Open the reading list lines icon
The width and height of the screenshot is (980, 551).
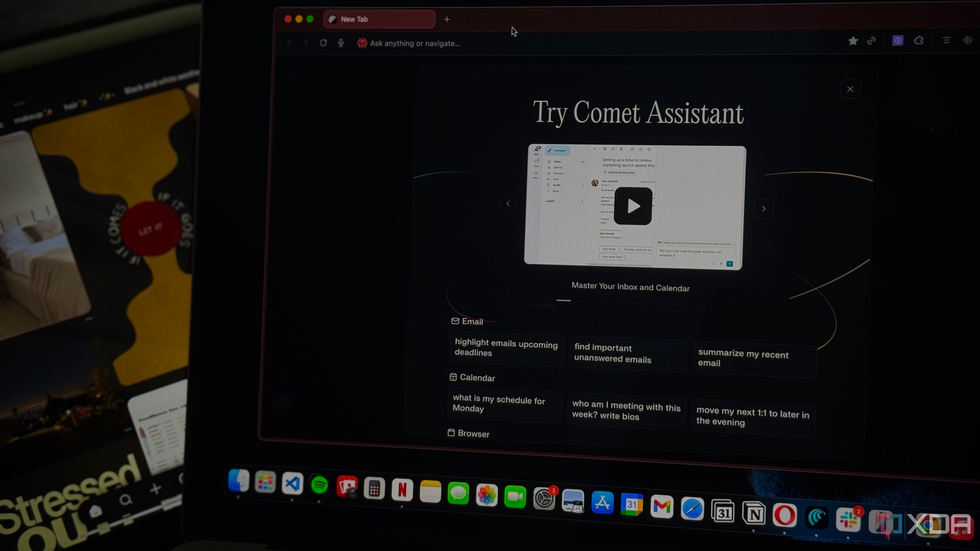946,40
